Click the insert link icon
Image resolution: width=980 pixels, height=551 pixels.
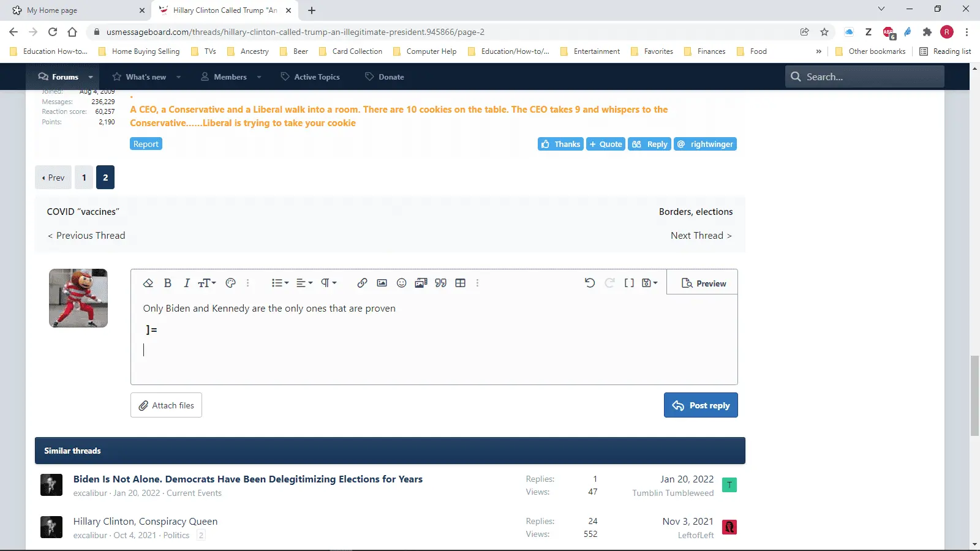362,283
